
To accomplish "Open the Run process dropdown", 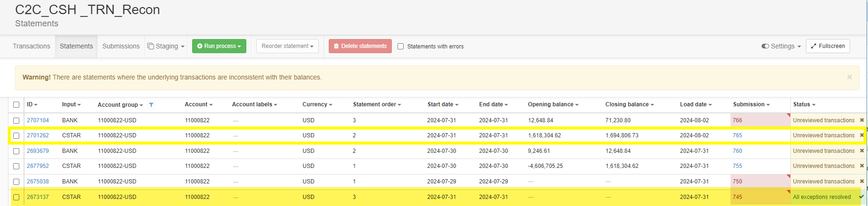I will click(x=219, y=46).
